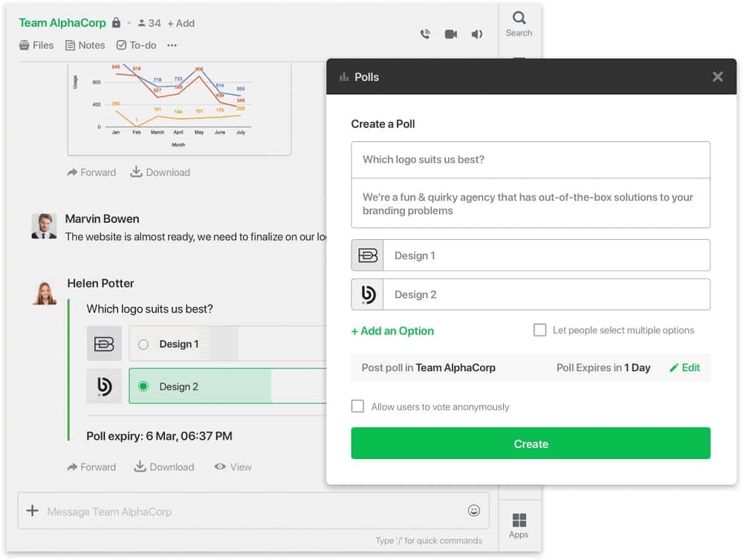Click View under Helen Potter's poll
This screenshot has width=743, height=560.
tap(233, 467)
